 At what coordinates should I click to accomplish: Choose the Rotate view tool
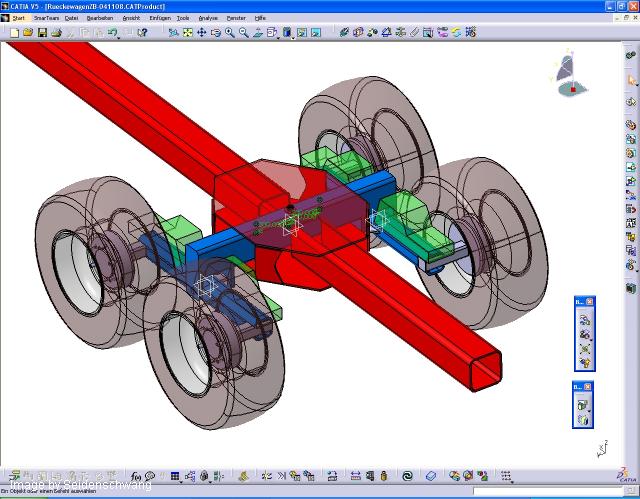215,33
